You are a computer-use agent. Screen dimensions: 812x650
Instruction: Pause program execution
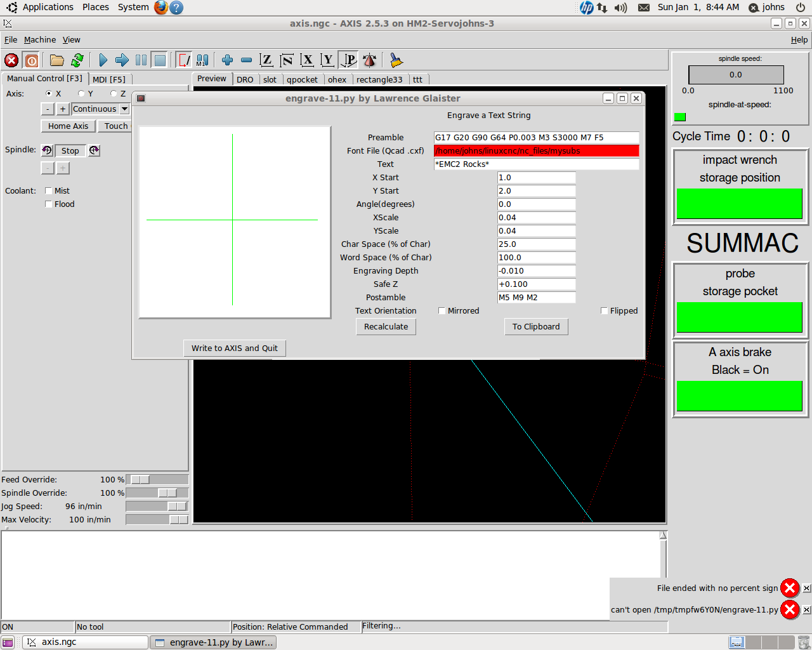pyautogui.click(x=141, y=60)
